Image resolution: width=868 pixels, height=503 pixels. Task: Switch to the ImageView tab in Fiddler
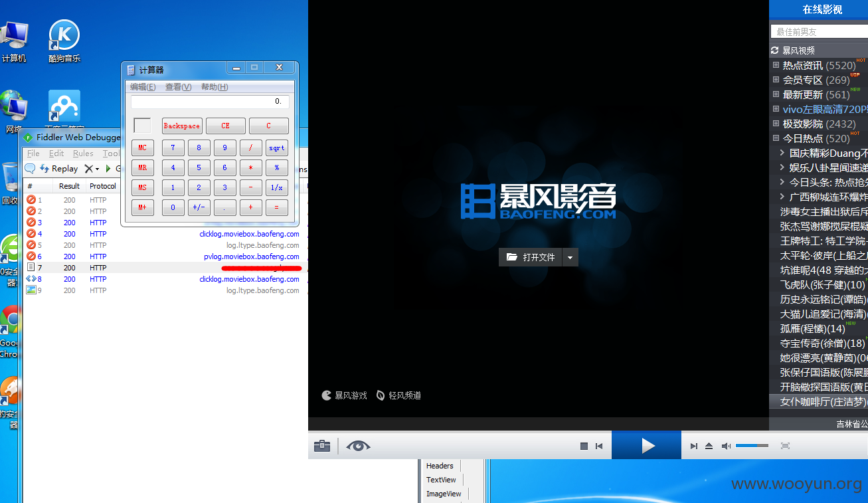coord(444,494)
